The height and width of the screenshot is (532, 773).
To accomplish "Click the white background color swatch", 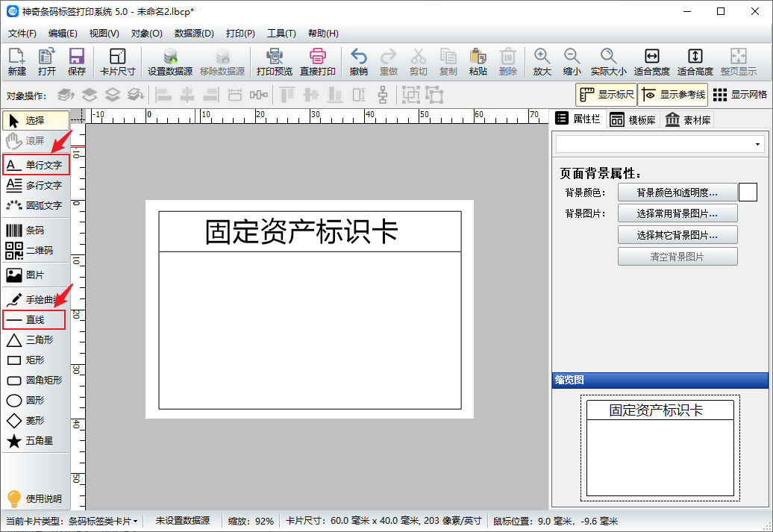I will [748, 193].
